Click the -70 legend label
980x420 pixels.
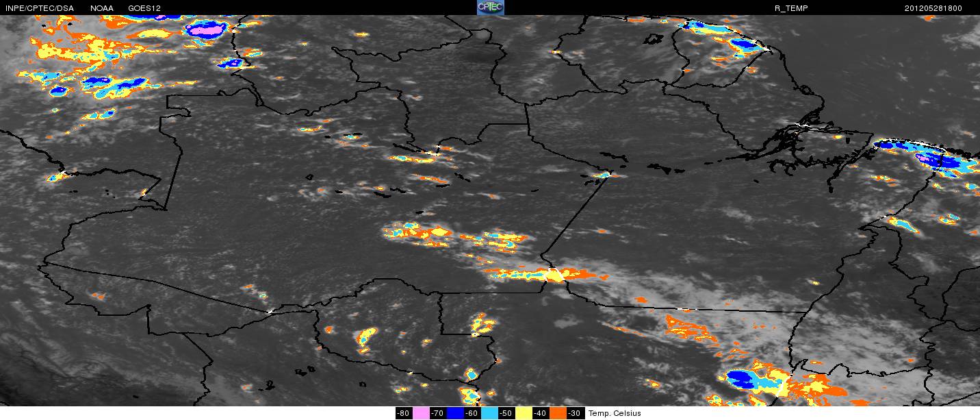coord(438,413)
